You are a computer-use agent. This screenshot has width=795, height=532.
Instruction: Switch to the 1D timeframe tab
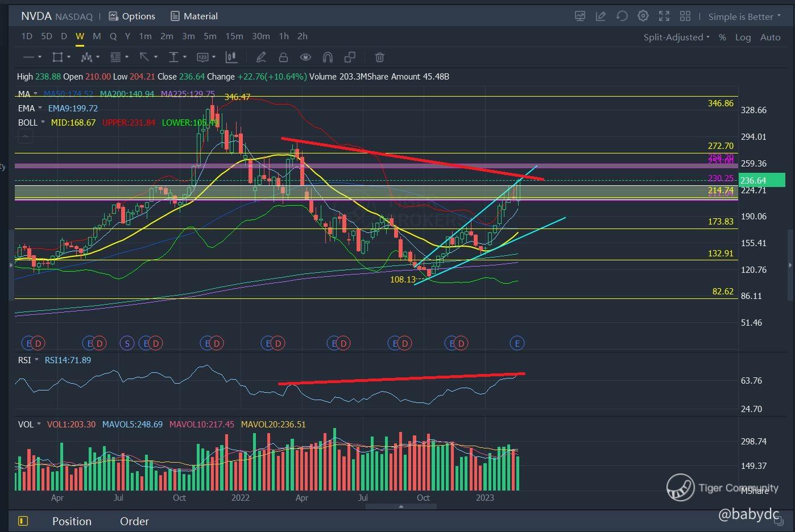pos(27,36)
